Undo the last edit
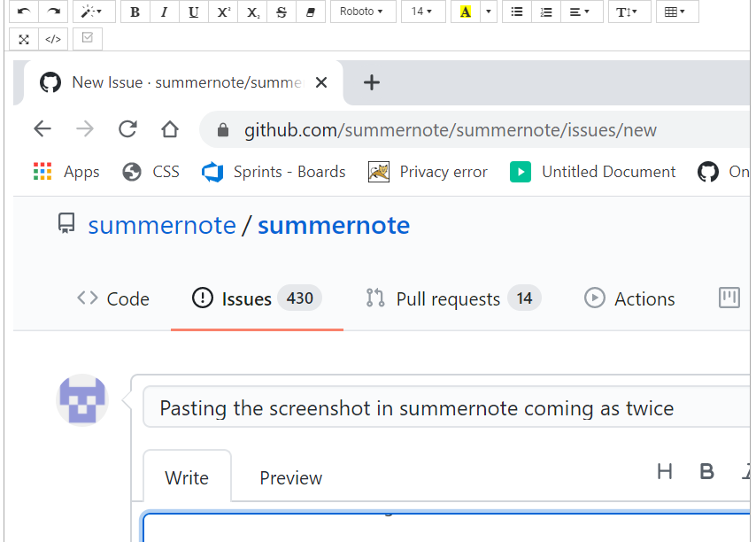The width and height of the screenshot is (756, 542). (22, 12)
